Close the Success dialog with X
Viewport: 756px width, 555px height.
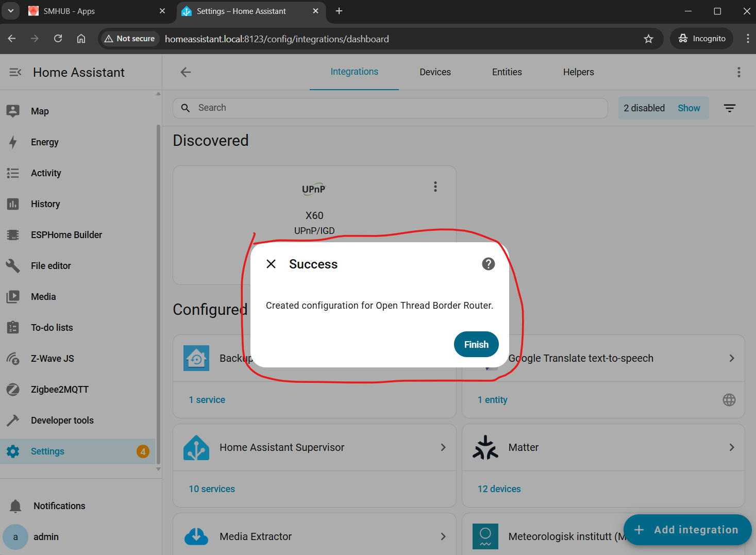point(271,264)
